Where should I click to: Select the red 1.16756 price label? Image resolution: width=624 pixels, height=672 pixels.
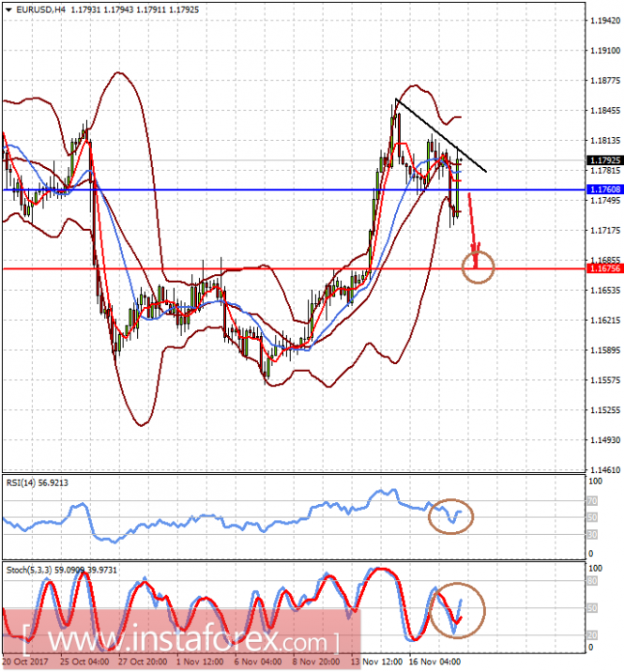[604, 268]
